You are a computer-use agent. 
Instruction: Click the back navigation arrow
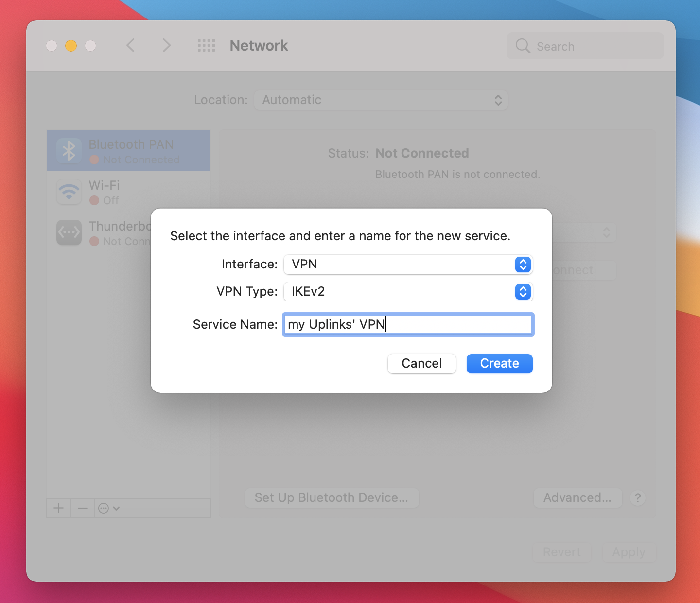(x=130, y=45)
